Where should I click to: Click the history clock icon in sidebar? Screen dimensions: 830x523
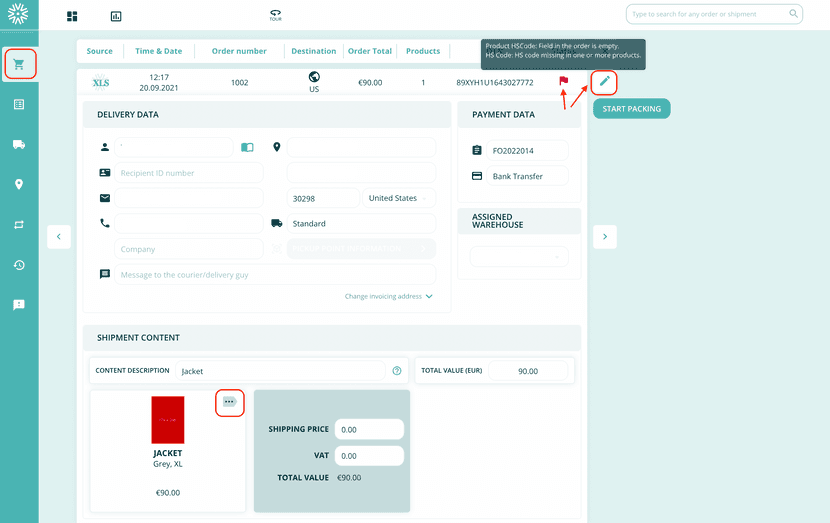[x=18, y=265]
